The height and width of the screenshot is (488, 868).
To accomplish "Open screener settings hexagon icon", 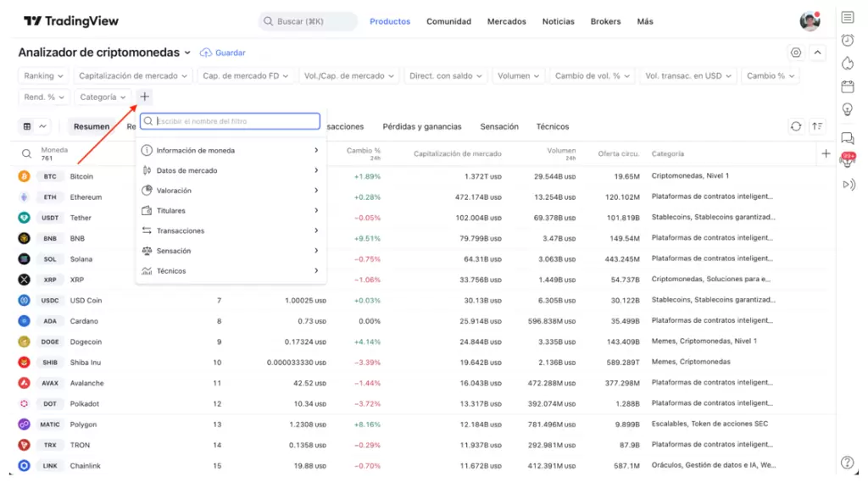I will (x=795, y=53).
